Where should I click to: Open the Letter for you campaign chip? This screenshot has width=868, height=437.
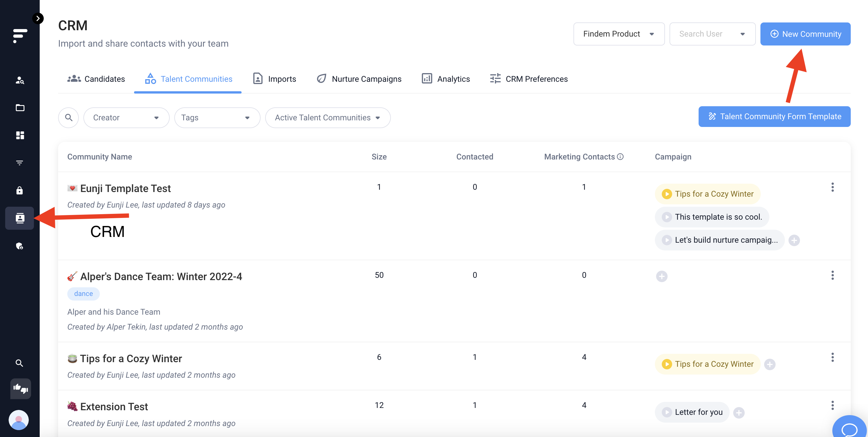[x=692, y=412]
